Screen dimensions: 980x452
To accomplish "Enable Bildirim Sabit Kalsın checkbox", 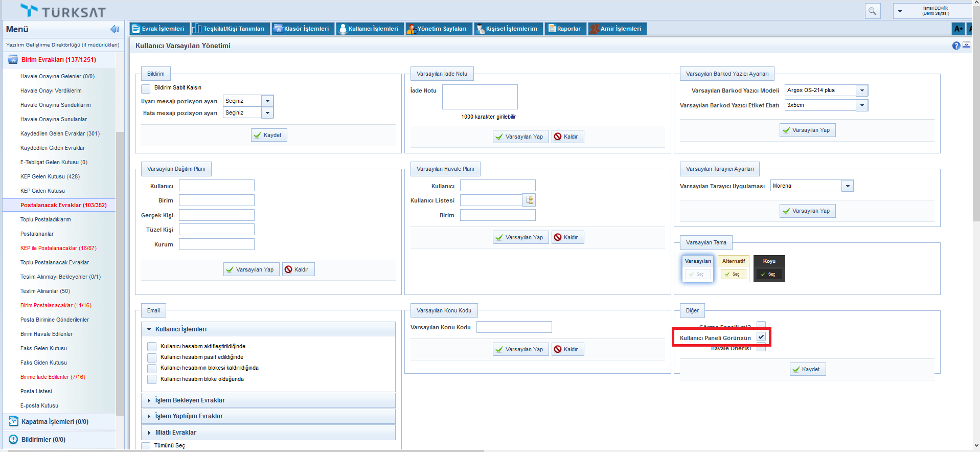I will [x=146, y=88].
